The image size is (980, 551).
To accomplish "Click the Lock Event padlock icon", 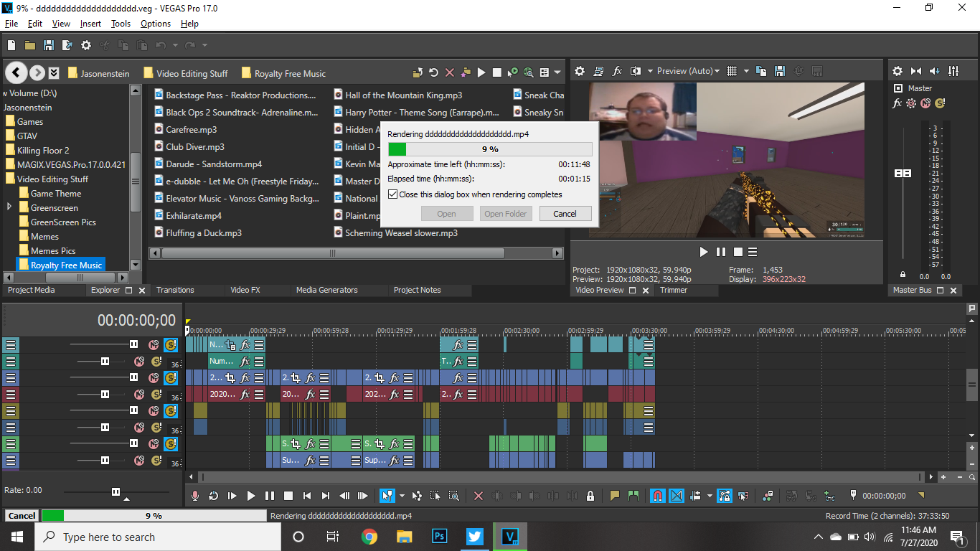I will tap(590, 496).
